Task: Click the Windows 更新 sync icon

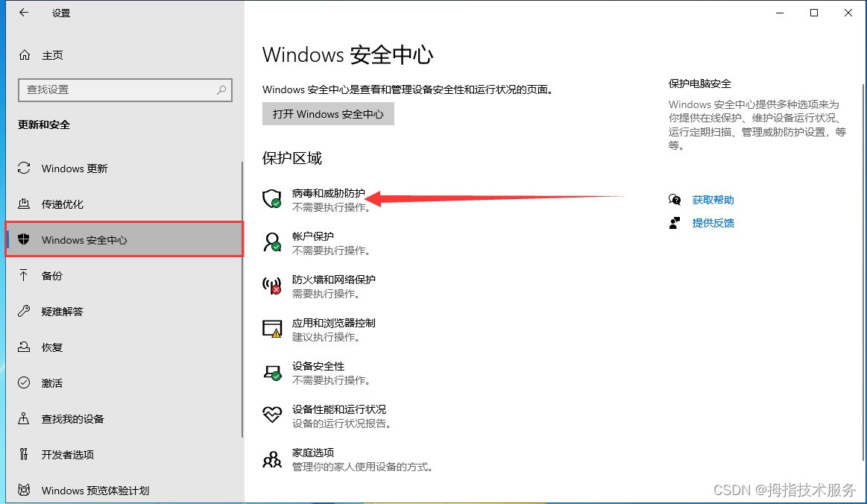Action: coord(24,168)
